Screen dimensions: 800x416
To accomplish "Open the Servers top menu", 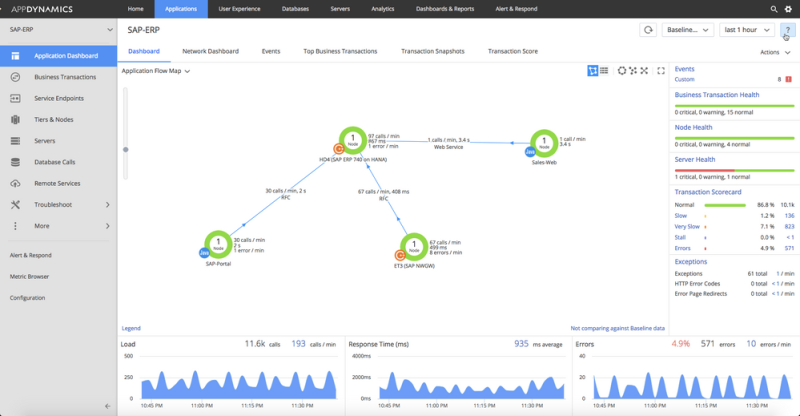I will point(340,9).
